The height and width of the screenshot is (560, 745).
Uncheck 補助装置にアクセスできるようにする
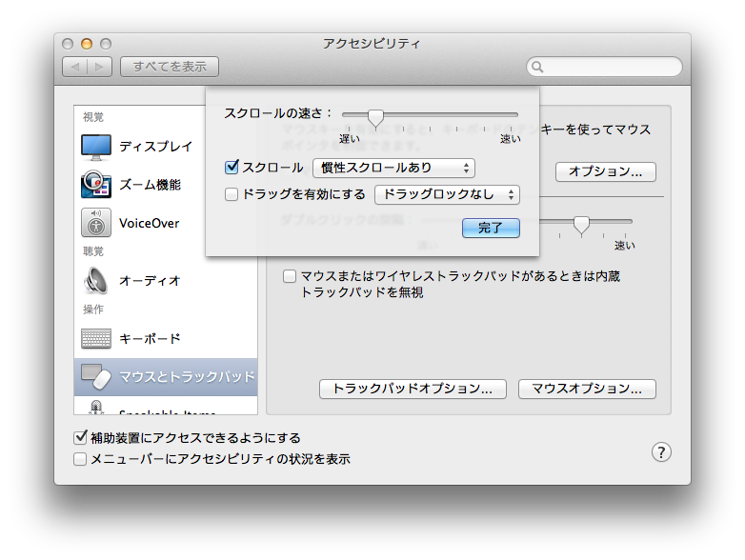click(x=80, y=437)
